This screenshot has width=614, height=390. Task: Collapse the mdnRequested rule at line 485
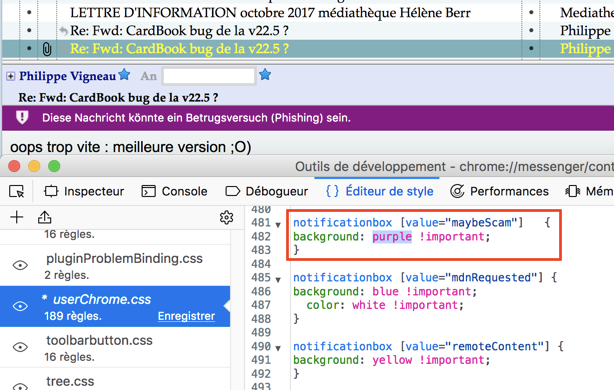278,280
